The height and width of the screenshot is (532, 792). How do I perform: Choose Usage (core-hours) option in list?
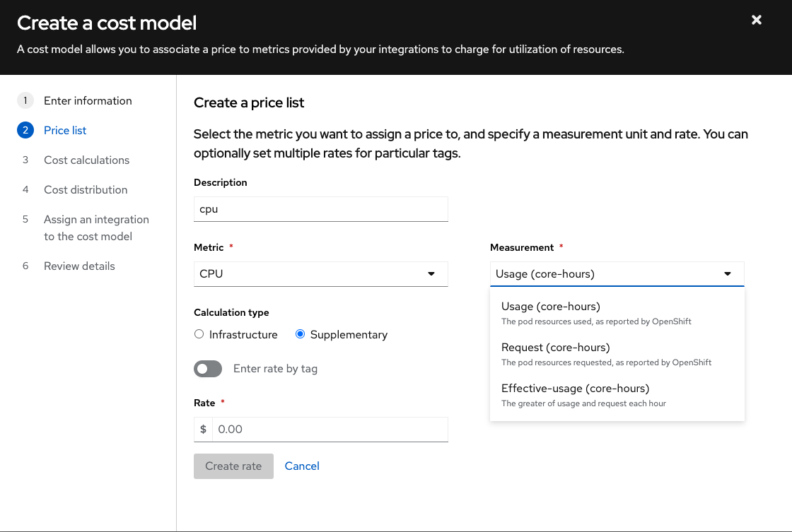tap(617, 313)
